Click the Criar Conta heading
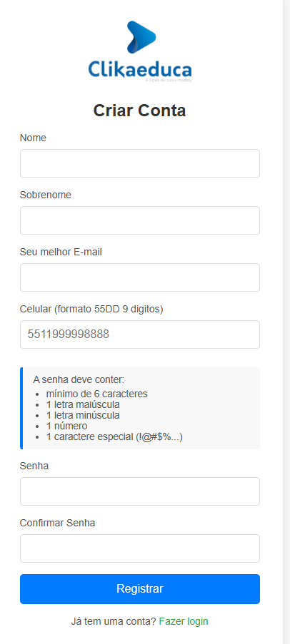 (x=139, y=111)
